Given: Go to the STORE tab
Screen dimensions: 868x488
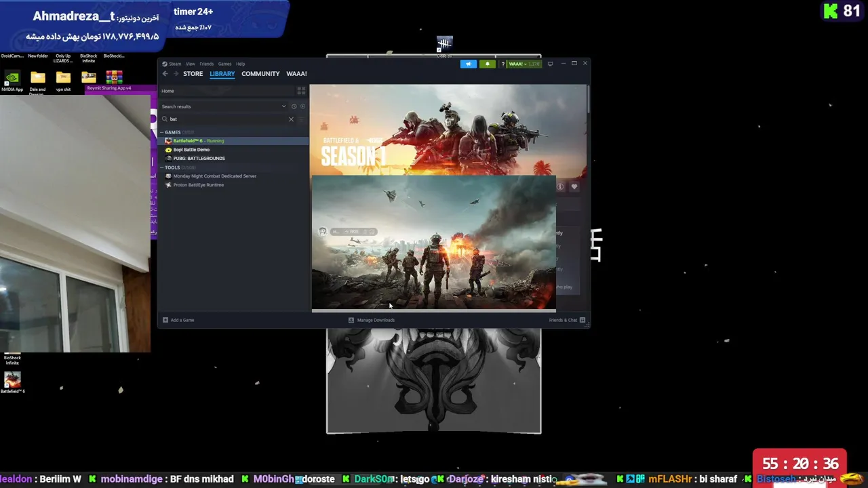Looking at the screenshot, I should click(x=193, y=74).
